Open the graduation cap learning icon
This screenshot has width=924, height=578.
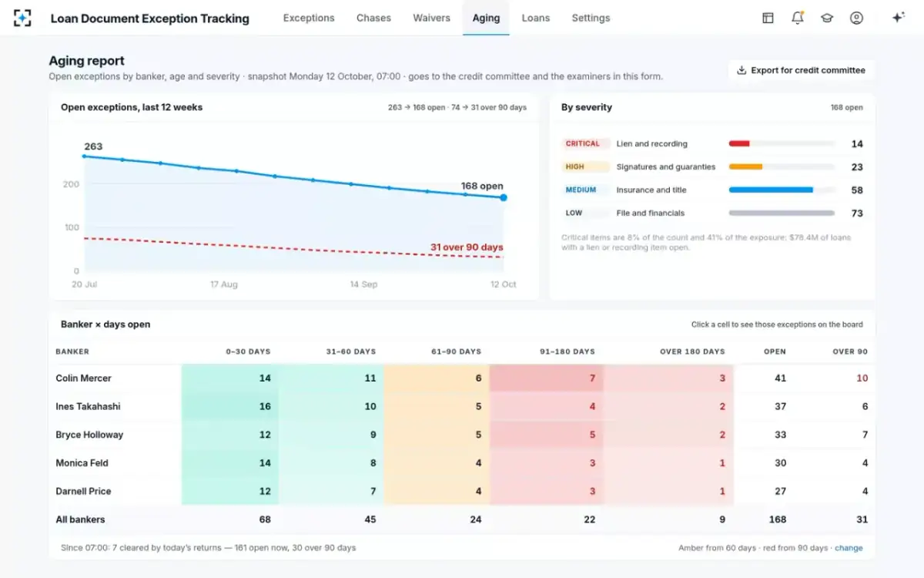click(827, 18)
